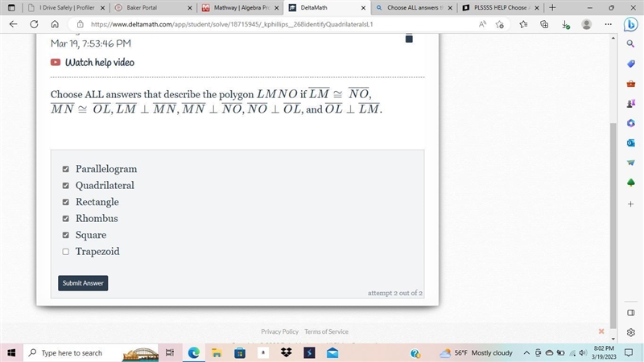Switch to the Baker Portal tab
Screen dimensions: 644x362
click(x=153, y=8)
